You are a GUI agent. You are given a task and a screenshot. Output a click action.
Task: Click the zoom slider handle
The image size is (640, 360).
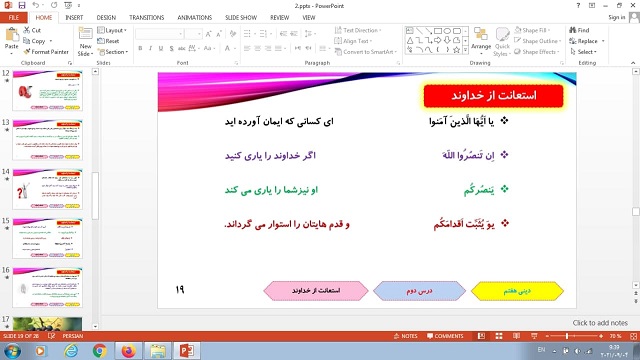(567, 336)
